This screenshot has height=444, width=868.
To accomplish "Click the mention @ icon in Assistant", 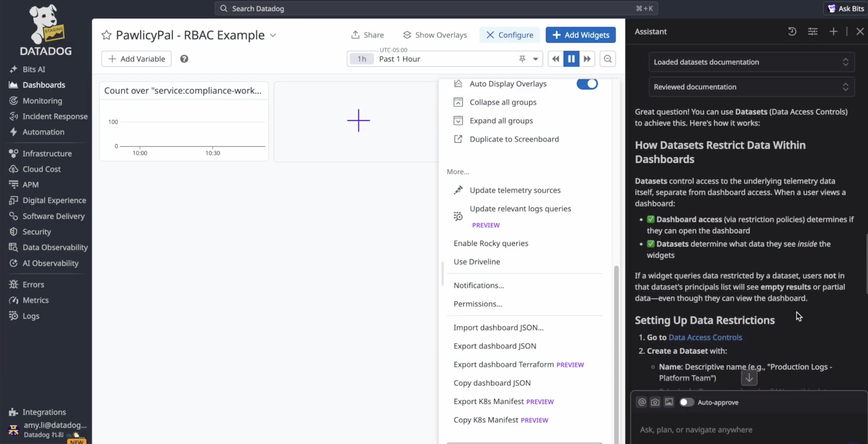I will 642,402.
